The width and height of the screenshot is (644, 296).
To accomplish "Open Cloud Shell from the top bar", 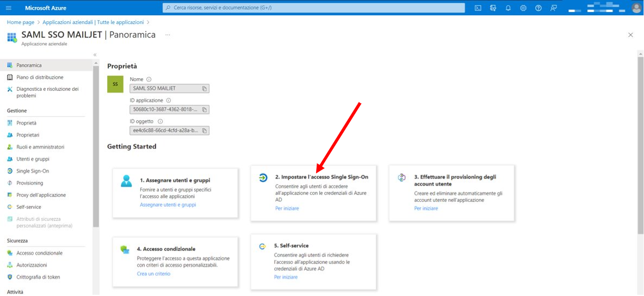I will (478, 8).
